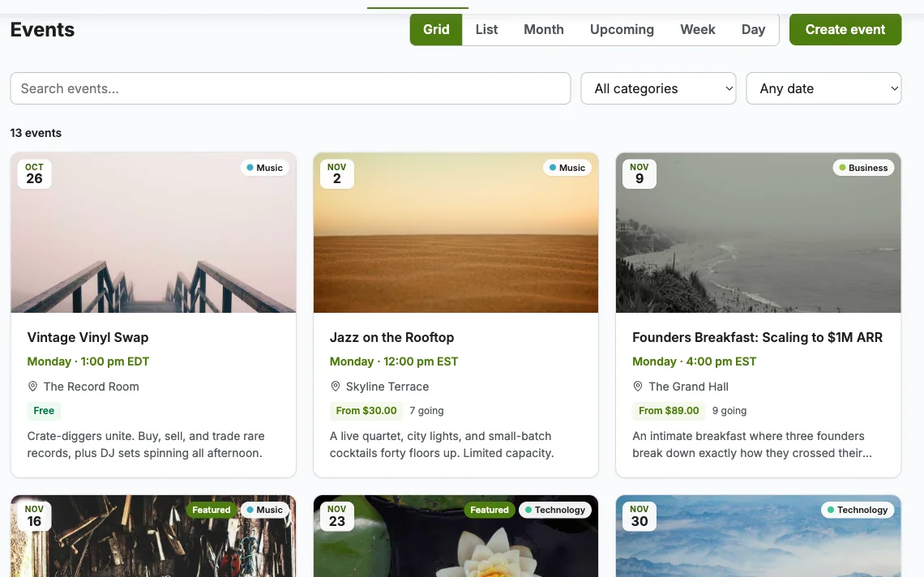
Task: Click Music tag on Vintage Vinyl Swap card
Action: (264, 168)
